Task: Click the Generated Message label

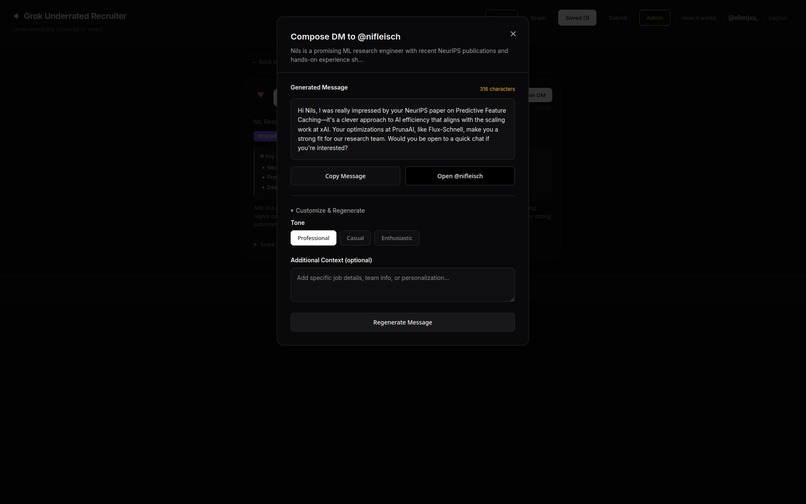Action: [x=319, y=87]
